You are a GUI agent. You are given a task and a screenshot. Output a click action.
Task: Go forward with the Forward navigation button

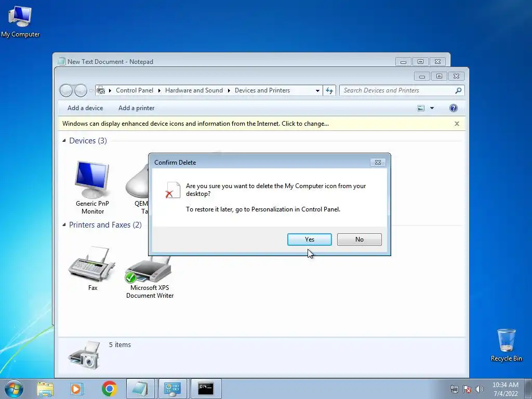(x=81, y=90)
